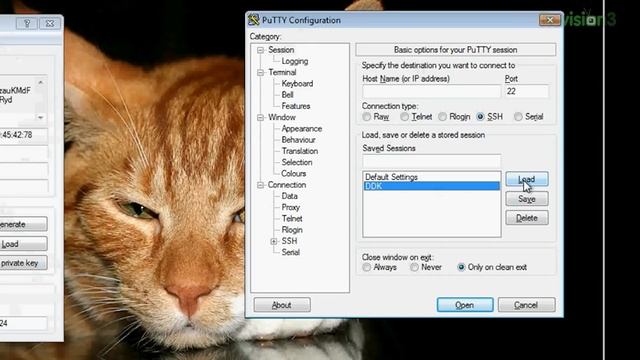Select Default Settings in sessions list

[x=431, y=177]
